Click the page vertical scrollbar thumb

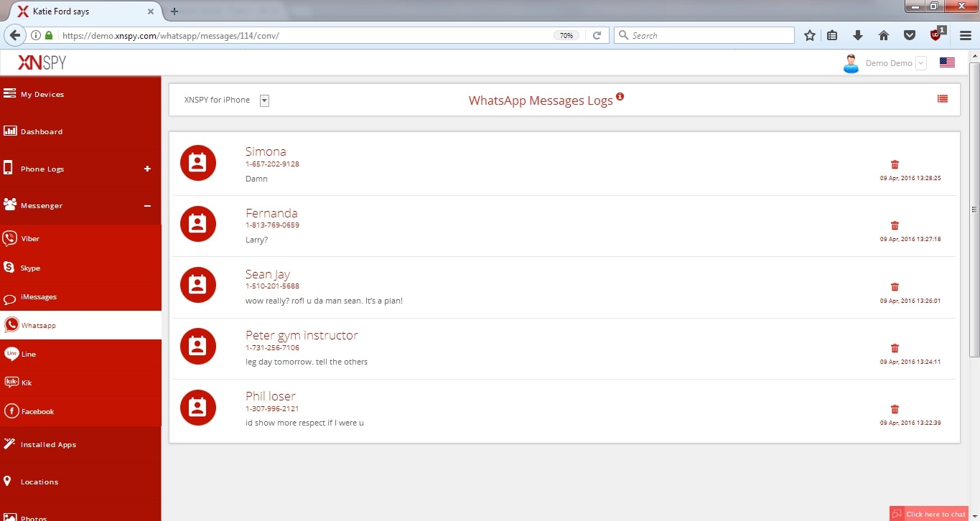click(974, 210)
